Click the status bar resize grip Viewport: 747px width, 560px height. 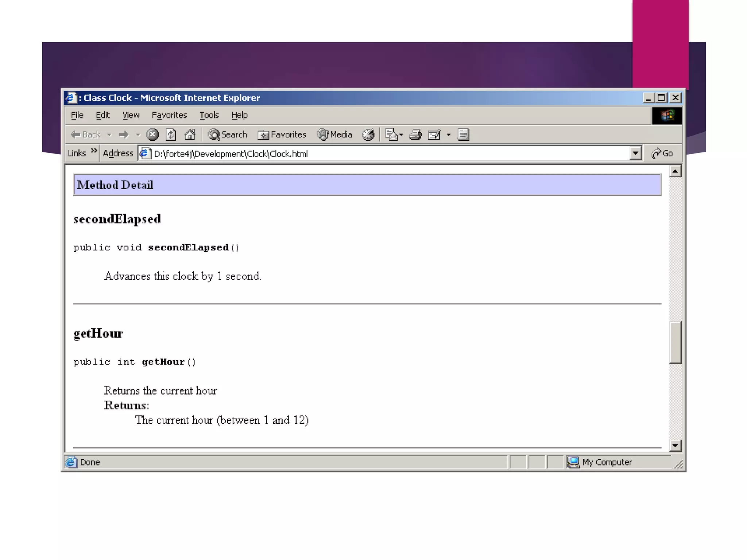click(x=678, y=464)
